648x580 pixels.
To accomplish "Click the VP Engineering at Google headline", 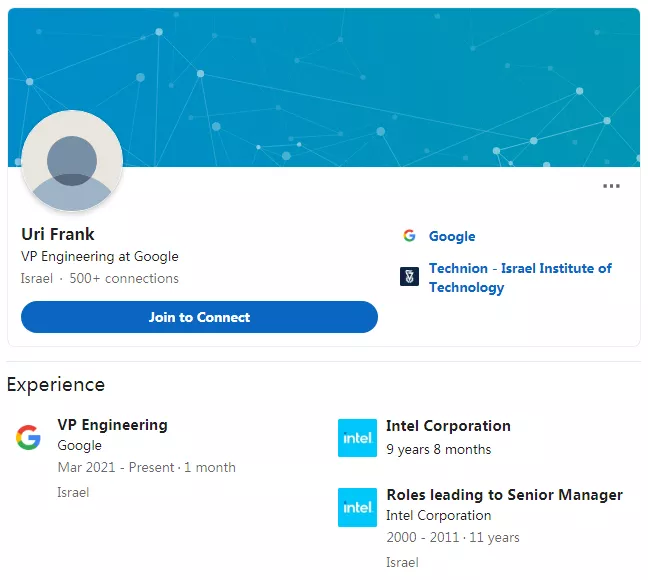I will 100,256.
